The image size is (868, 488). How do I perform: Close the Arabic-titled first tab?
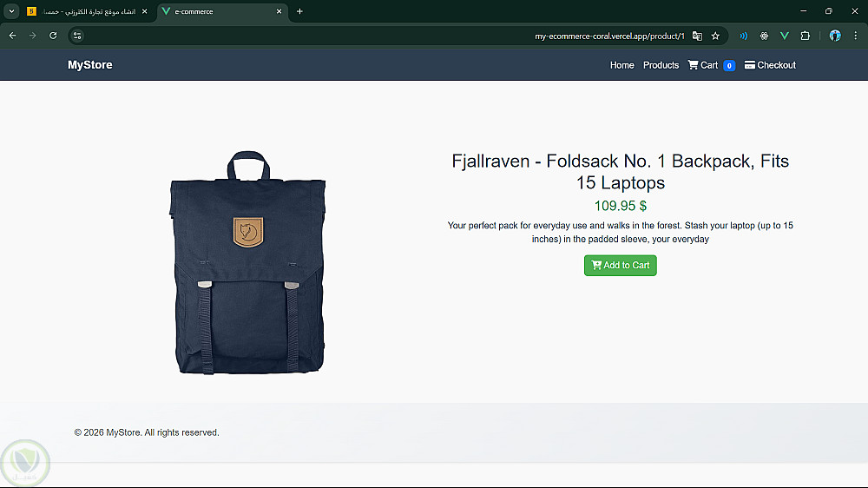point(144,11)
